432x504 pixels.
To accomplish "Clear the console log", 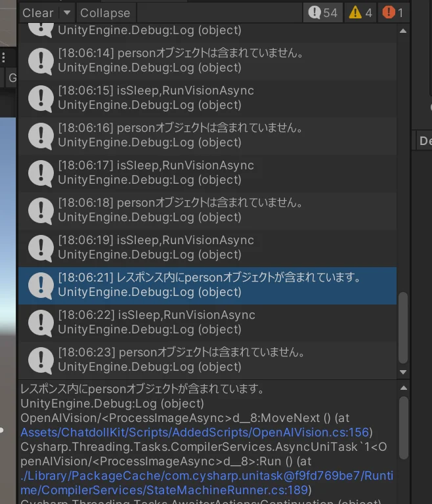I will point(38,13).
